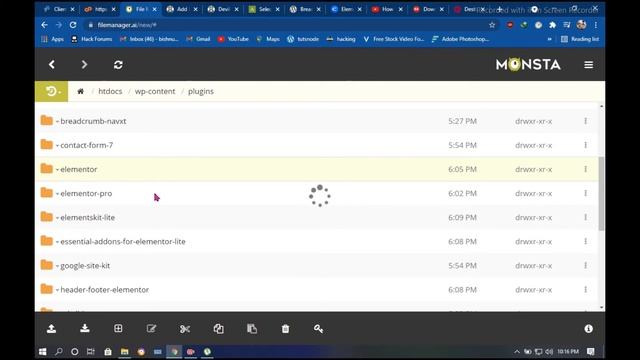Click the Monsta refresh icon

coord(118,64)
